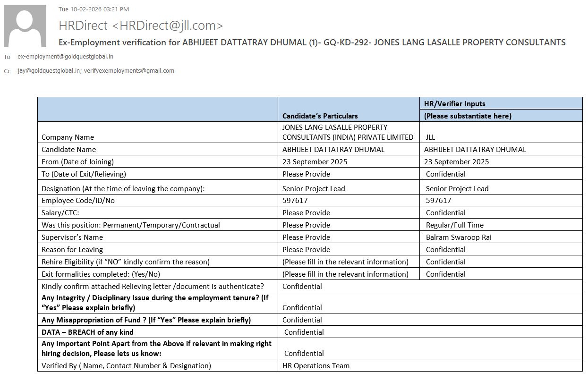The width and height of the screenshot is (588, 381).
Task: Select the email subject line text
Action: (x=312, y=42)
